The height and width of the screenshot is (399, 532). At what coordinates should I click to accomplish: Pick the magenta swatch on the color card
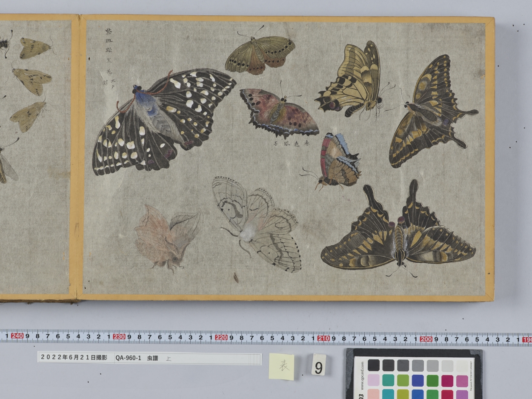click(447, 381)
